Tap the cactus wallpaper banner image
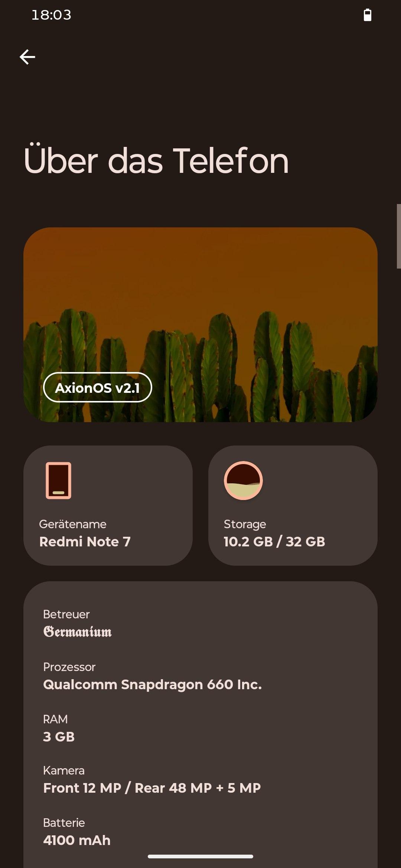This screenshot has height=868, width=401. pyautogui.click(x=200, y=325)
